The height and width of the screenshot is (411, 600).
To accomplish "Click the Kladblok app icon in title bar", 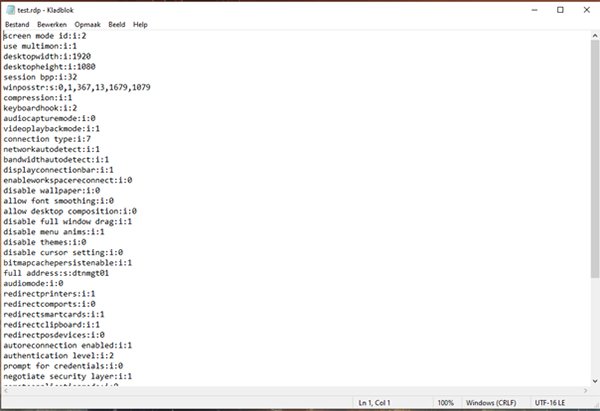I will tap(9, 8).
